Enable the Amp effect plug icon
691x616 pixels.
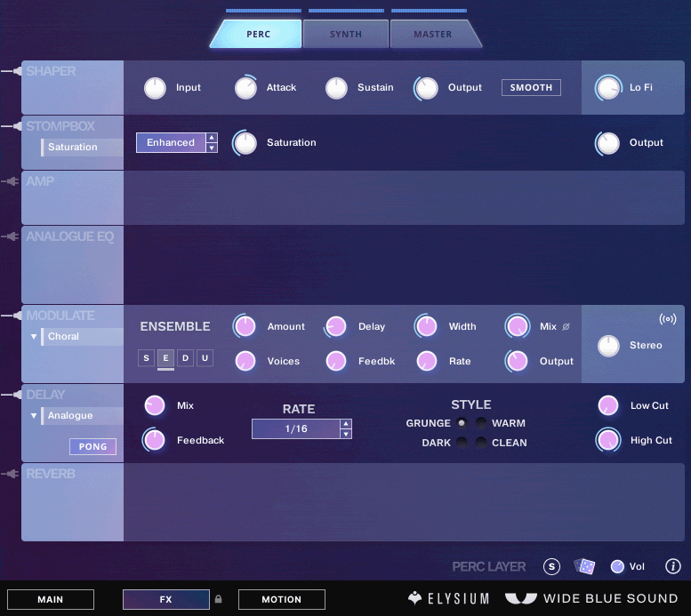coord(11,181)
